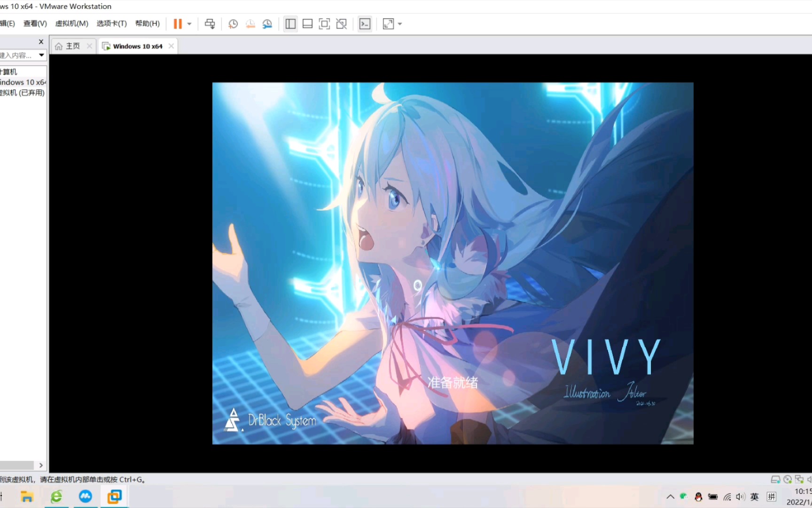Open QQ penguin icon in the tray
Image resolution: width=812 pixels, height=508 pixels.
click(x=698, y=497)
